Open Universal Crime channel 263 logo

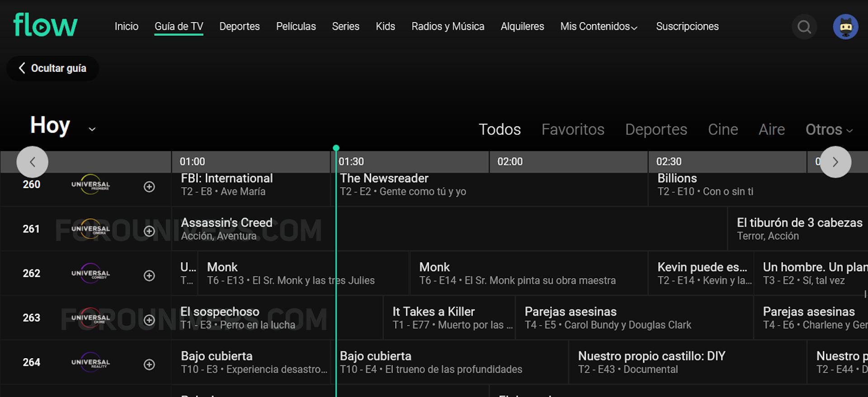(90, 318)
